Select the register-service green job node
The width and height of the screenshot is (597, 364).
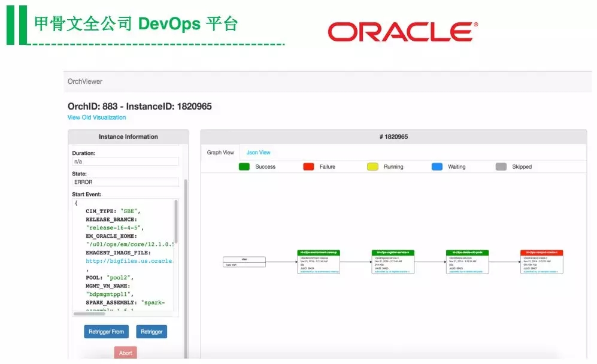[393, 262]
